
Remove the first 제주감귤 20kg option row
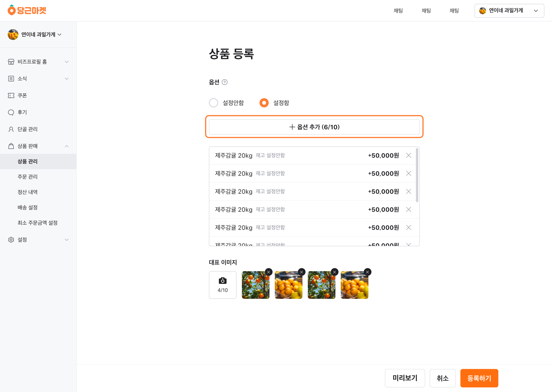coord(408,155)
